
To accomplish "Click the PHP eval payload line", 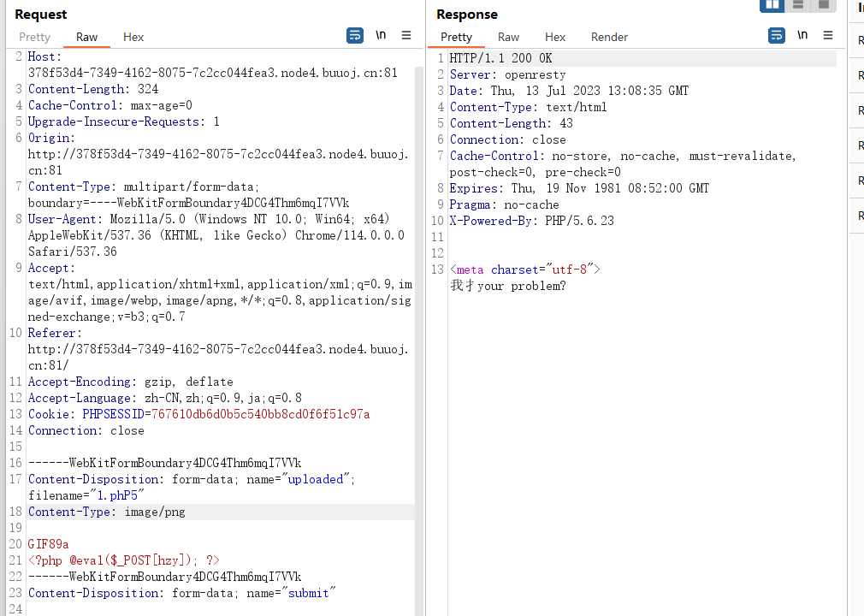I will click(123, 560).
